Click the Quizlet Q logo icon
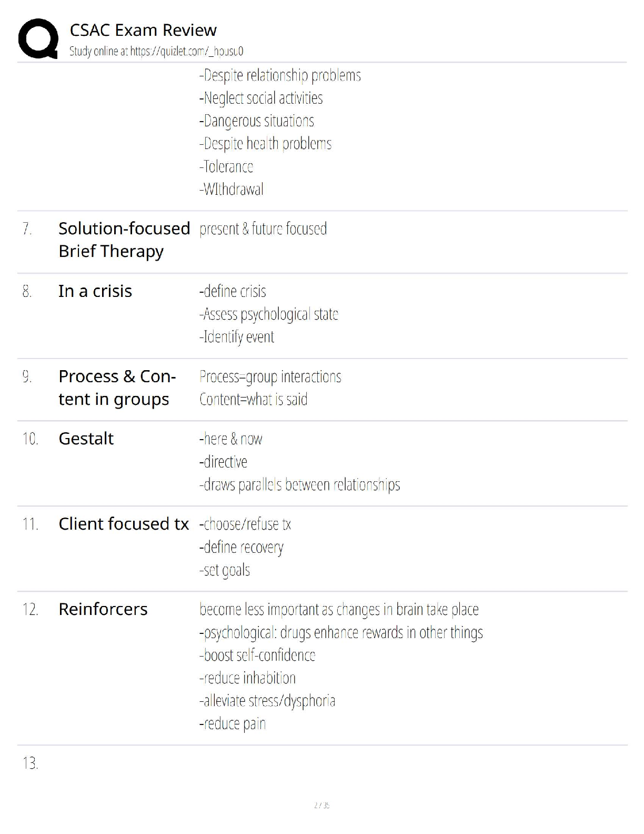Screen dimensions: 644x834 [38, 38]
